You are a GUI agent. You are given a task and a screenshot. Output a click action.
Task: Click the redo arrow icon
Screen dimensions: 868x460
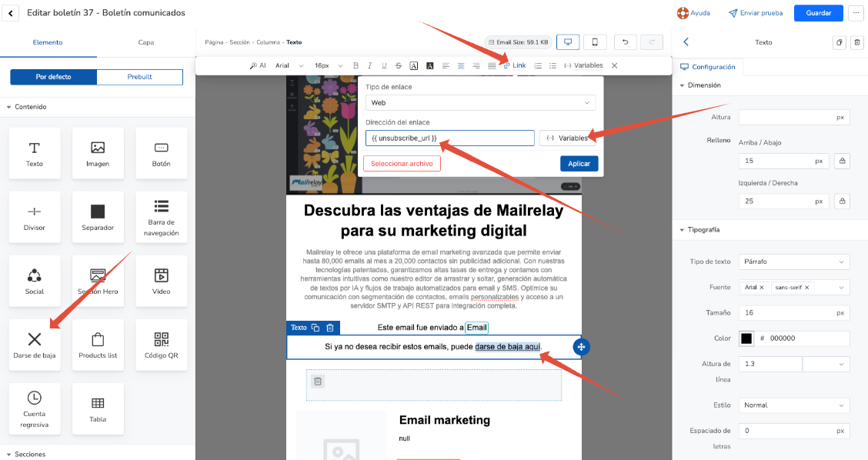(x=652, y=42)
